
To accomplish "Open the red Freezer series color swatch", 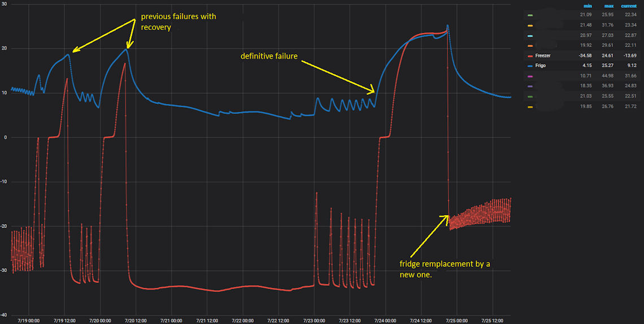I will (530, 56).
